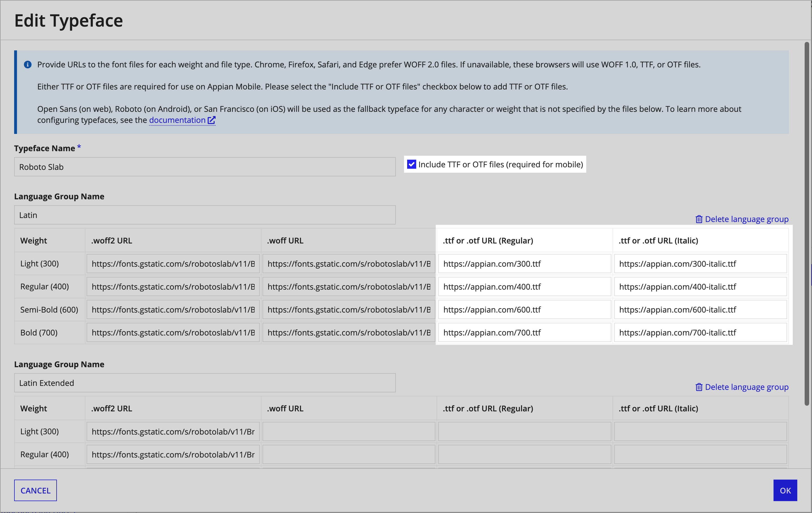The width and height of the screenshot is (812, 513).
Task: Click the trash icon for the Latin group
Action: (x=699, y=219)
